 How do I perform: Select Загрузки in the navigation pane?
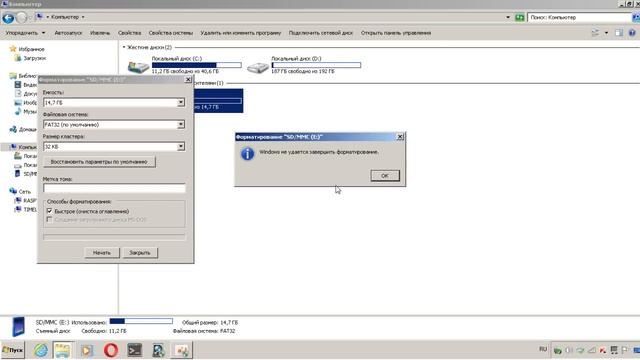pyautogui.click(x=34, y=58)
